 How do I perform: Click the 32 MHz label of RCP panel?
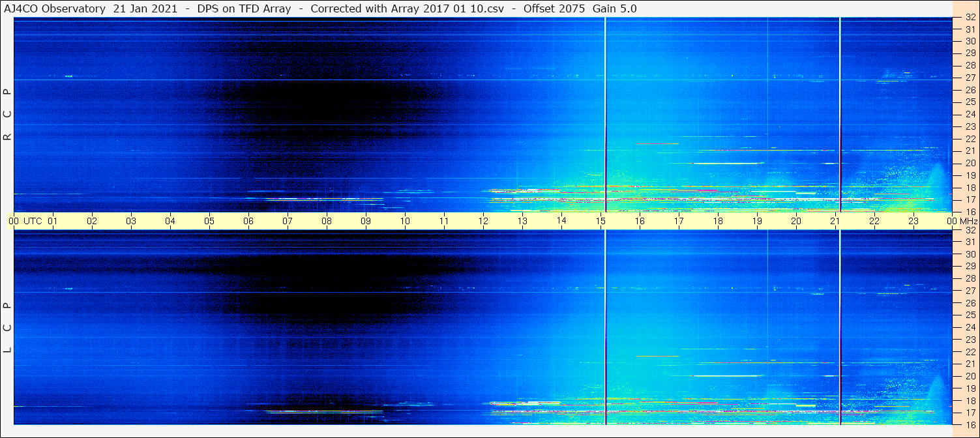(970, 18)
